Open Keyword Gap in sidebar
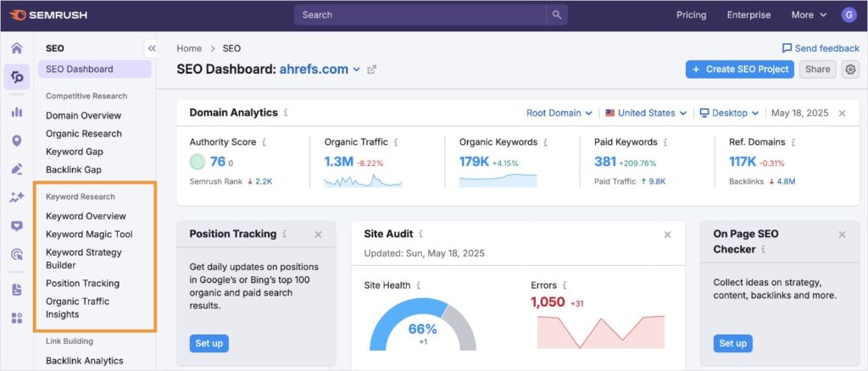The image size is (868, 371). click(x=75, y=152)
